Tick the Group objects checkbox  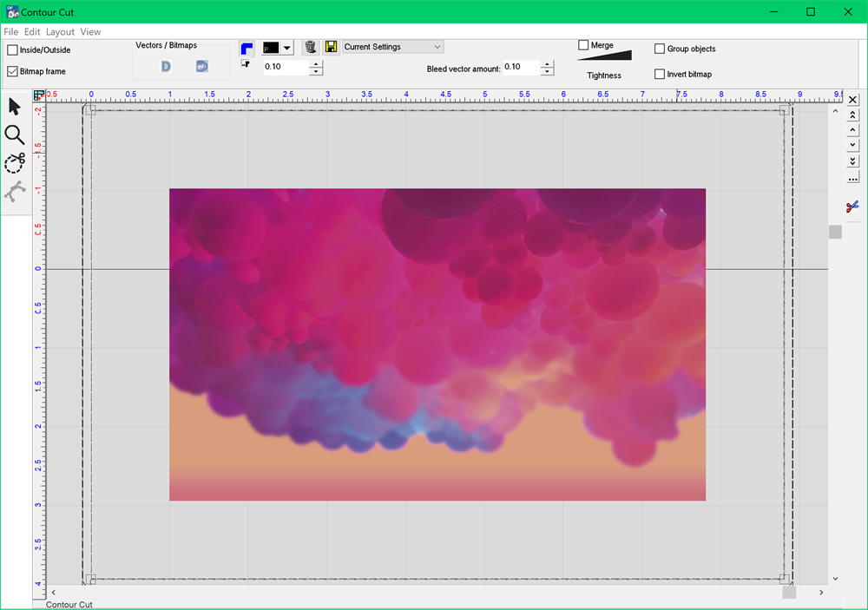pyautogui.click(x=660, y=49)
